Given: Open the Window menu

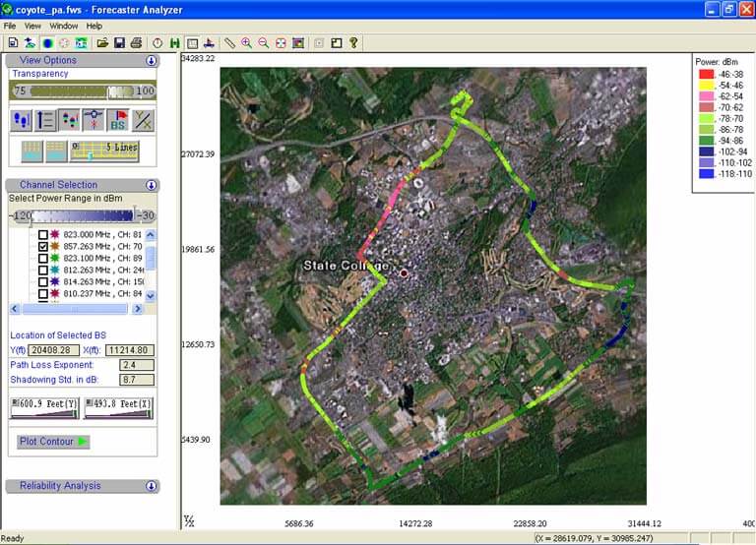Looking at the screenshot, I should (63, 26).
